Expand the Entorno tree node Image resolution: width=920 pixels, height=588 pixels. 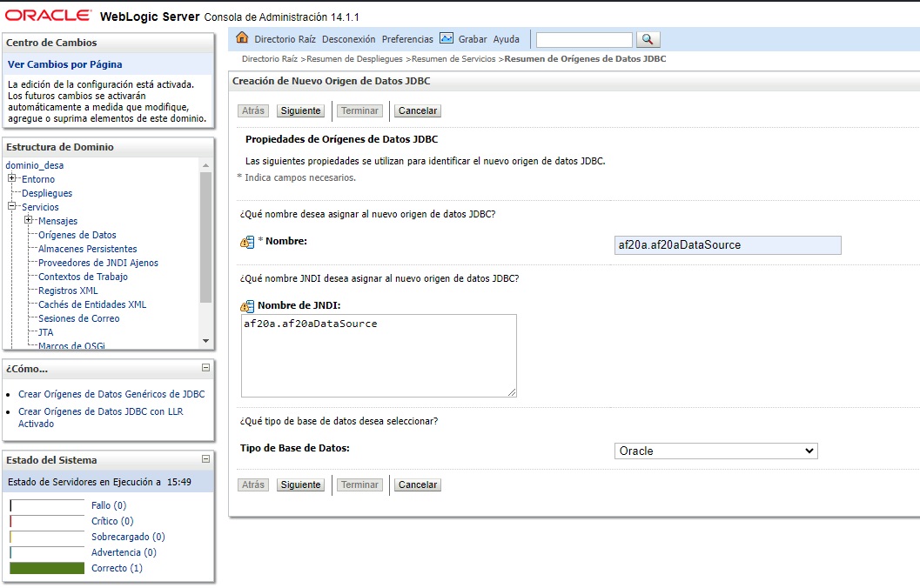[x=11, y=178]
